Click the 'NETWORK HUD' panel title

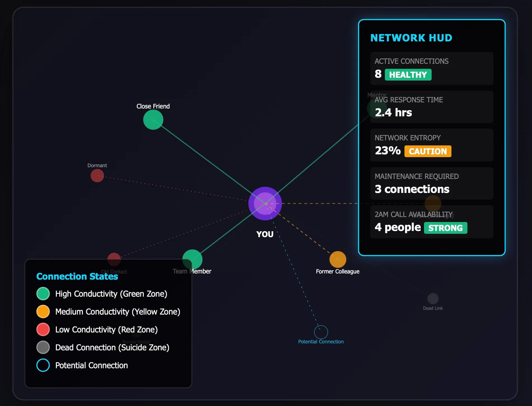[x=411, y=38]
